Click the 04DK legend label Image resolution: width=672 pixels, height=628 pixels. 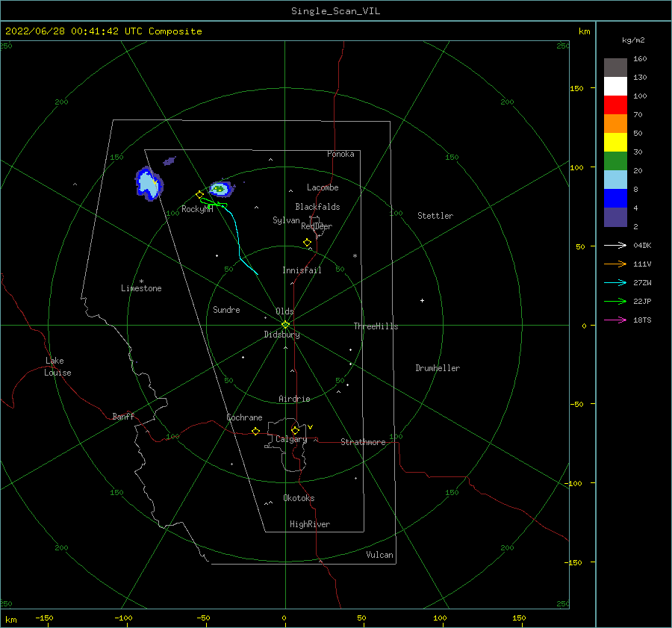point(642,245)
